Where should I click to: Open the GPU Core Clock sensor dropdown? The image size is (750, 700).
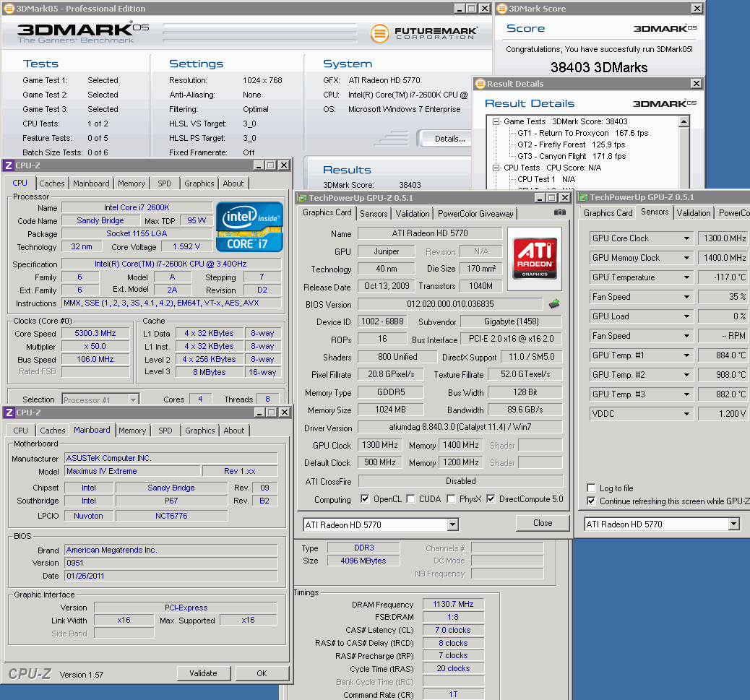tap(686, 238)
